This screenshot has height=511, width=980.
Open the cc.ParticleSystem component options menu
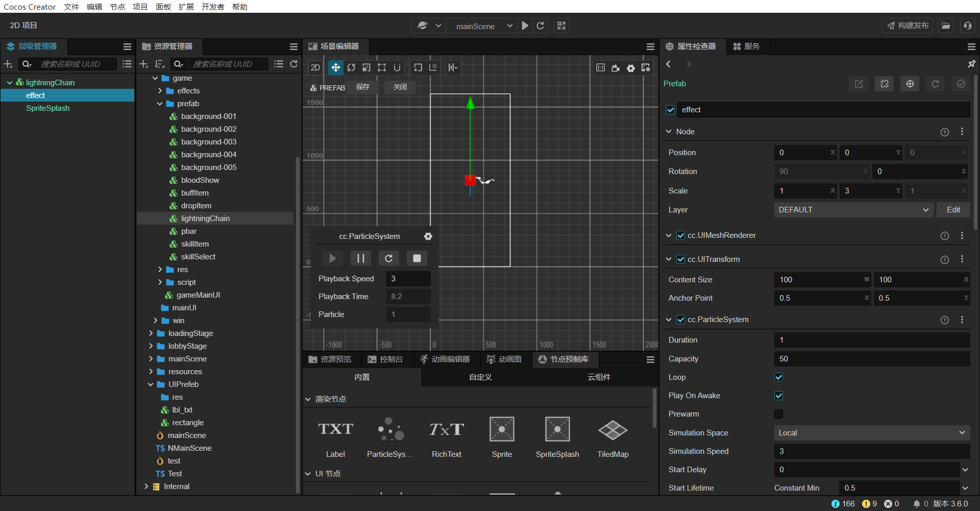click(x=962, y=320)
